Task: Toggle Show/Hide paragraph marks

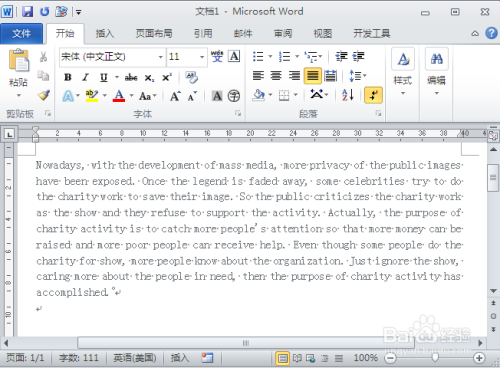Action: pyautogui.click(x=373, y=95)
